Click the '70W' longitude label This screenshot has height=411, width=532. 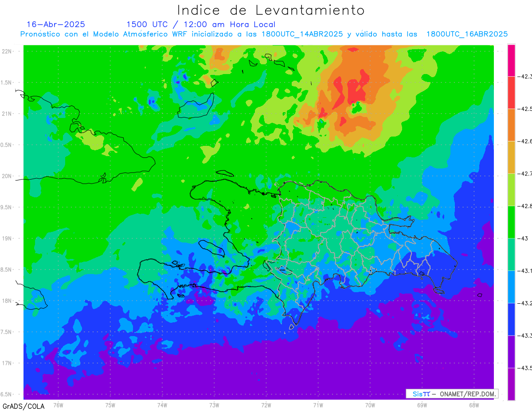point(370,404)
